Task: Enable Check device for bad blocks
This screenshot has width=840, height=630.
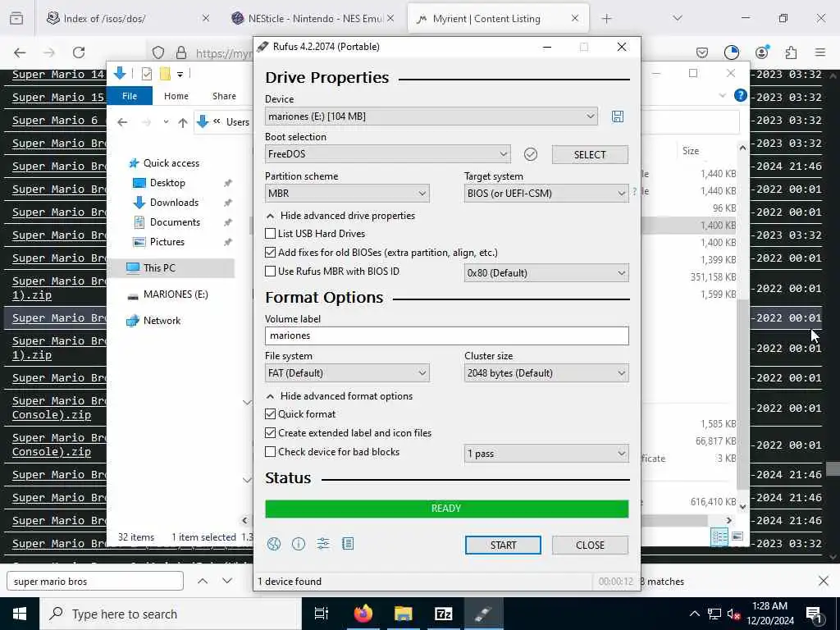Action: 271,452
